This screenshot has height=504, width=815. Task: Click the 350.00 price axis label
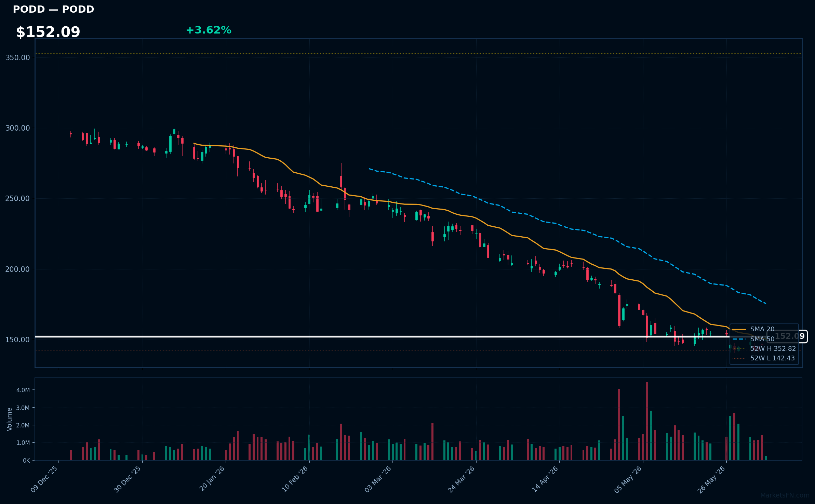coord(18,57)
